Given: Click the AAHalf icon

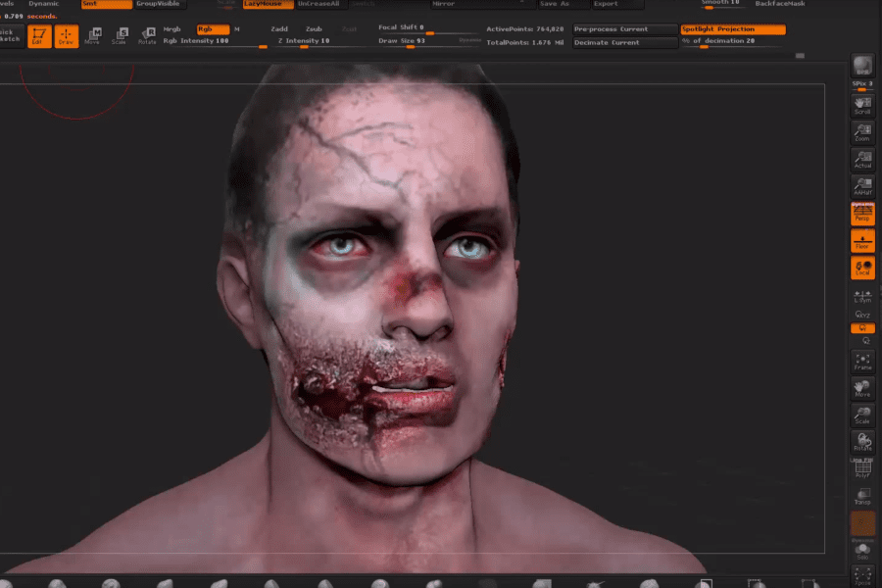Looking at the screenshot, I should (x=862, y=186).
